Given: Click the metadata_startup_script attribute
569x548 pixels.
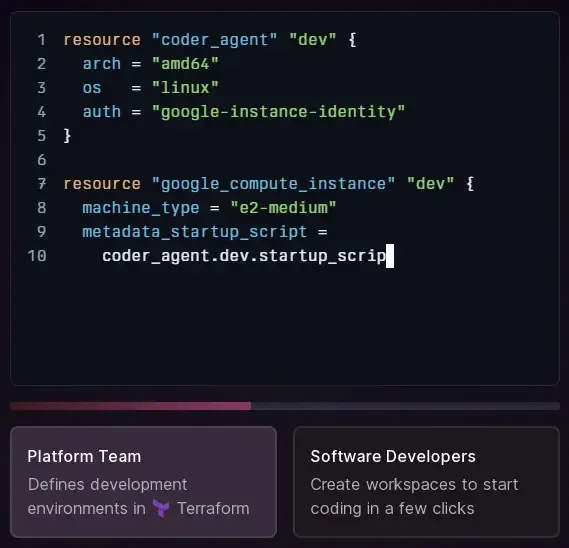Looking at the screenshot, I should [195, 232].
